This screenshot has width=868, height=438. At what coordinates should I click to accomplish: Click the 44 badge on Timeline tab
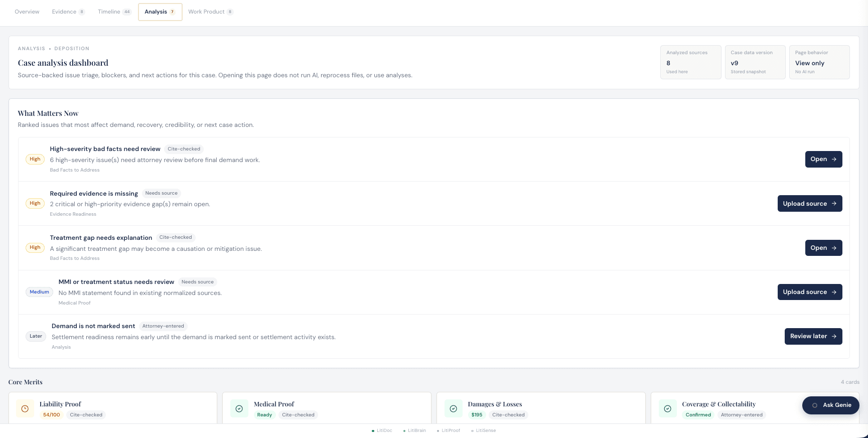tap(127, 12)
